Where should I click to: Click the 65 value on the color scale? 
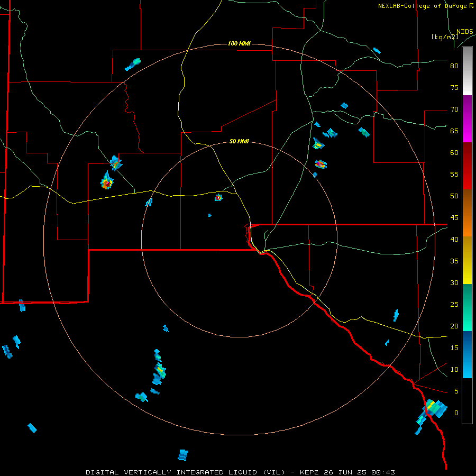pos(454,131)
